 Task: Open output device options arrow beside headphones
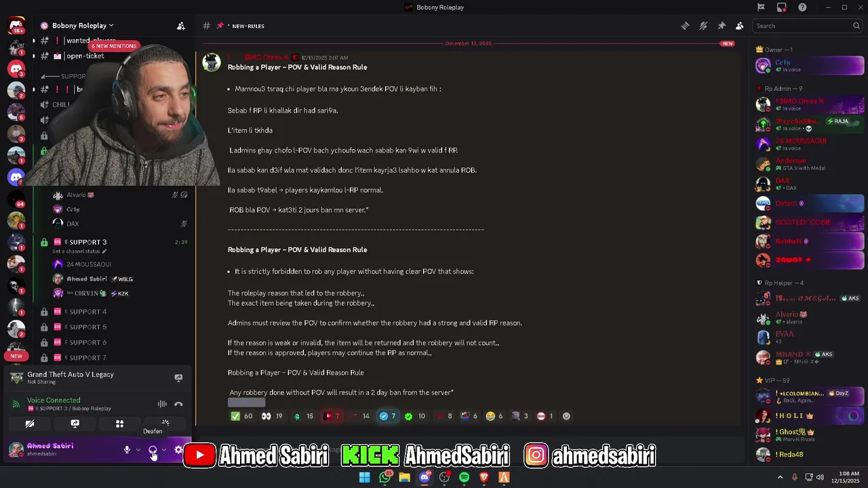[163, 450]
